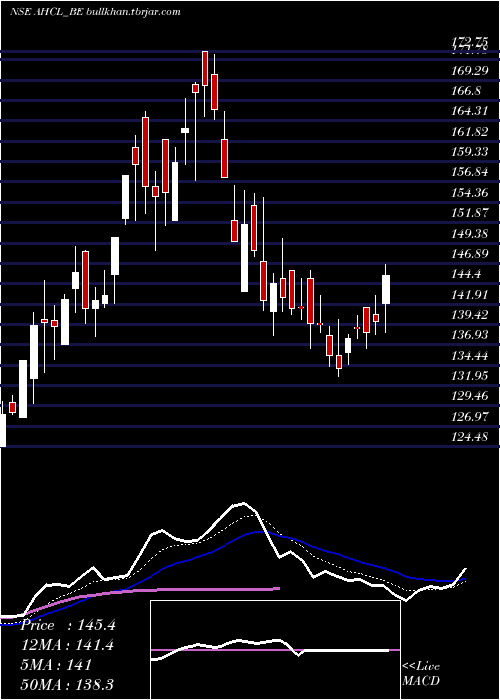
Task: Select the 124.48 price axis label
Action: [469, 437]
